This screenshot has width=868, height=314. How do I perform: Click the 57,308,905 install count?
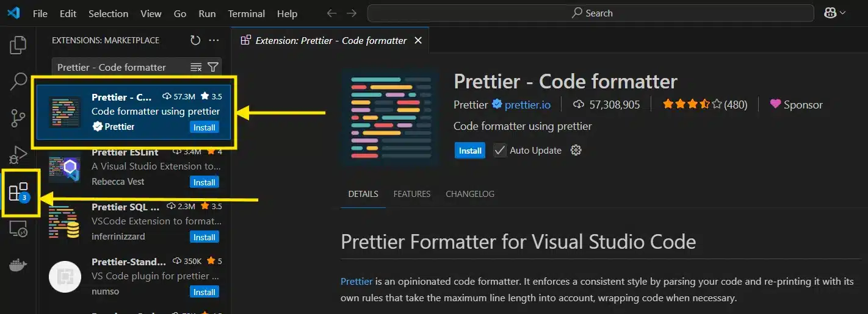[x=607, y=105]
